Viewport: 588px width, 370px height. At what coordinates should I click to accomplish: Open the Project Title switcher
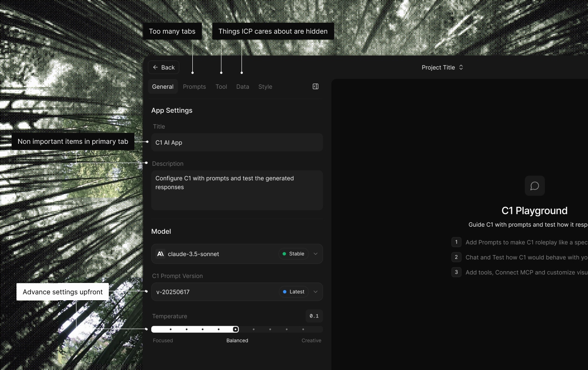coord(443,67)
